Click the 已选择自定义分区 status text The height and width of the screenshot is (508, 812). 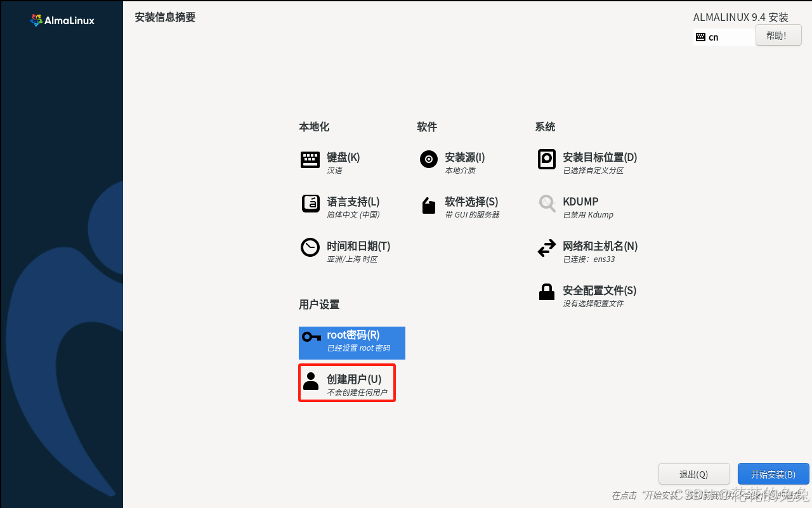click(593, 171)
